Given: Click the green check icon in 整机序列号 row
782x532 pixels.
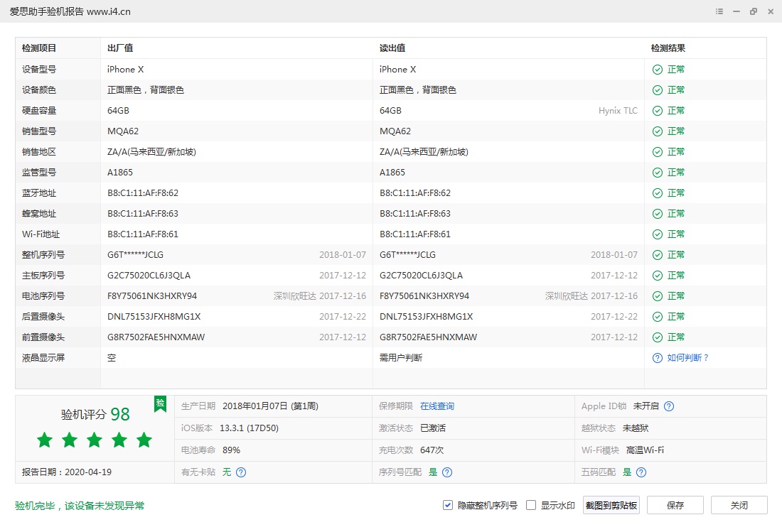Looking at the screenshot, I should click(658, 255).
